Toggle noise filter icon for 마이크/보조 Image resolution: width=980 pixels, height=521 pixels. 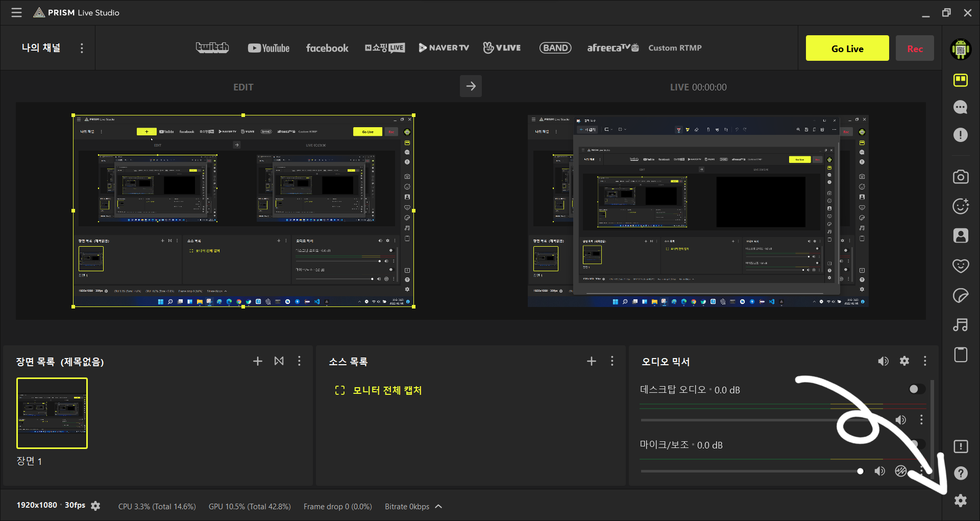(x=901, y=471)
